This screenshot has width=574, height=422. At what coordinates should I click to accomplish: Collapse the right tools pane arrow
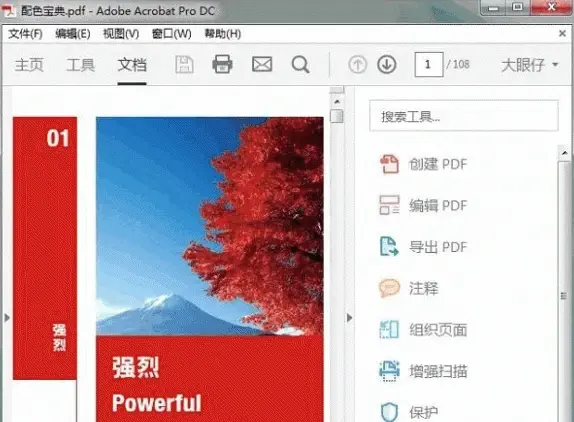350,318
